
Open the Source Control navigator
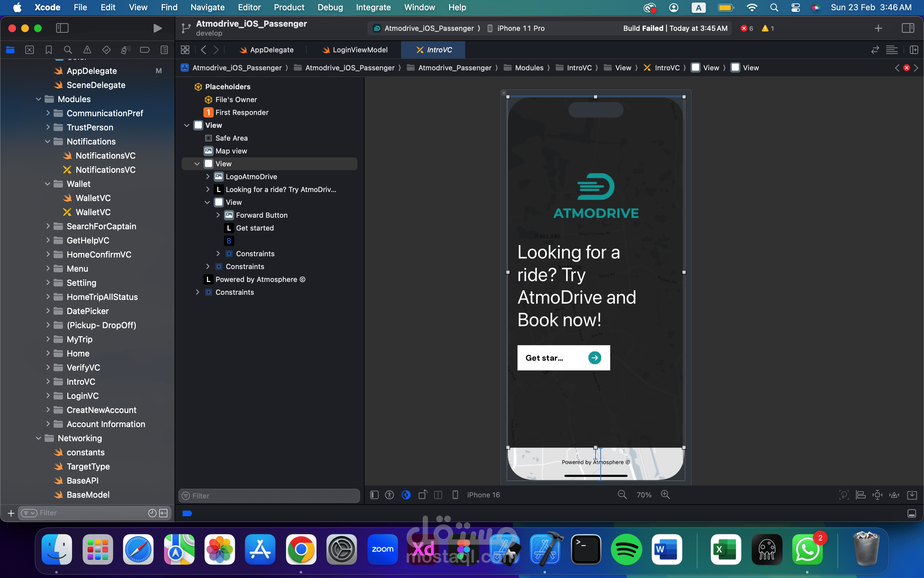[x=30, y=50]
